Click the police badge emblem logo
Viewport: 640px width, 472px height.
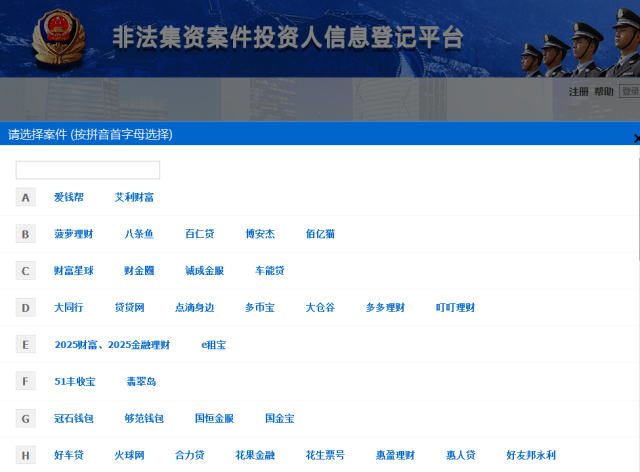(58, 37)
